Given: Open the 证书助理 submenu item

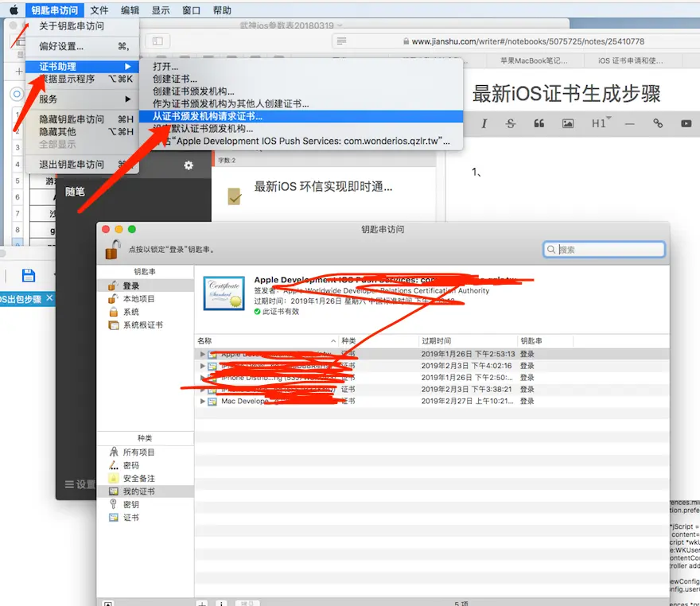Looking at the screenshot, I should pyautogui.click(x=82, y=67).
